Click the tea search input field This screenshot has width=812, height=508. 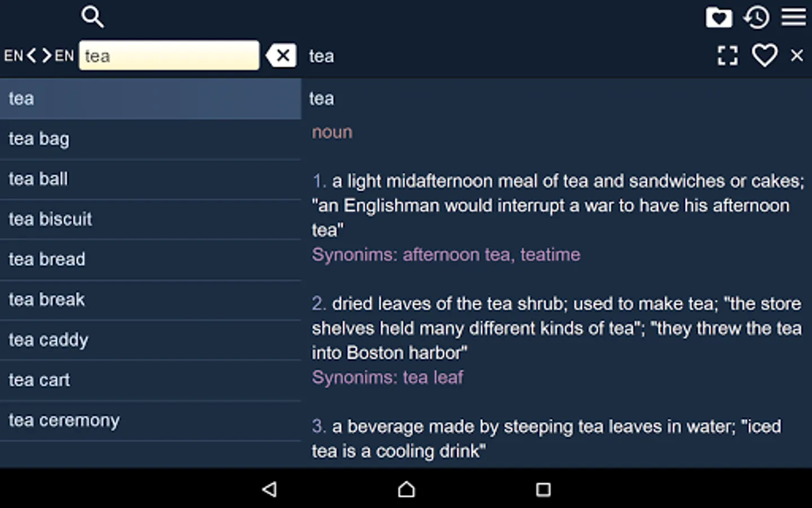[x=169, y=55]
